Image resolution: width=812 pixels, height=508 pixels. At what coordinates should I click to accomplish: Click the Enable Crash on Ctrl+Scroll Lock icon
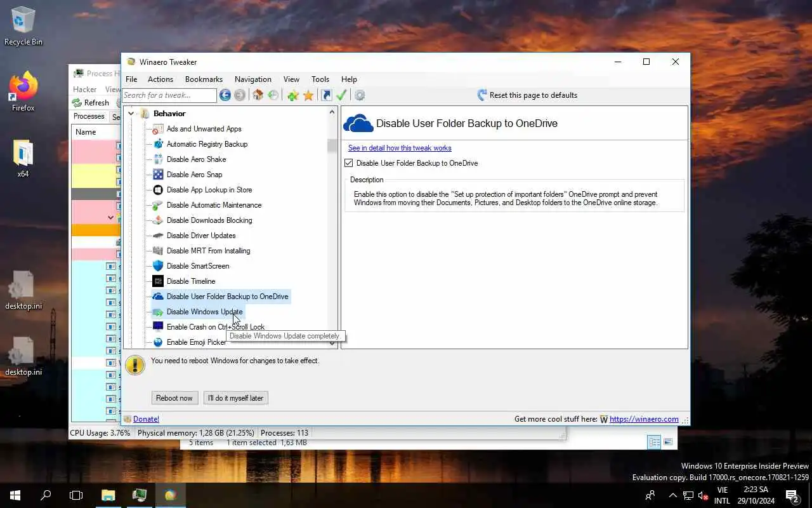click(x=158, y=327)
